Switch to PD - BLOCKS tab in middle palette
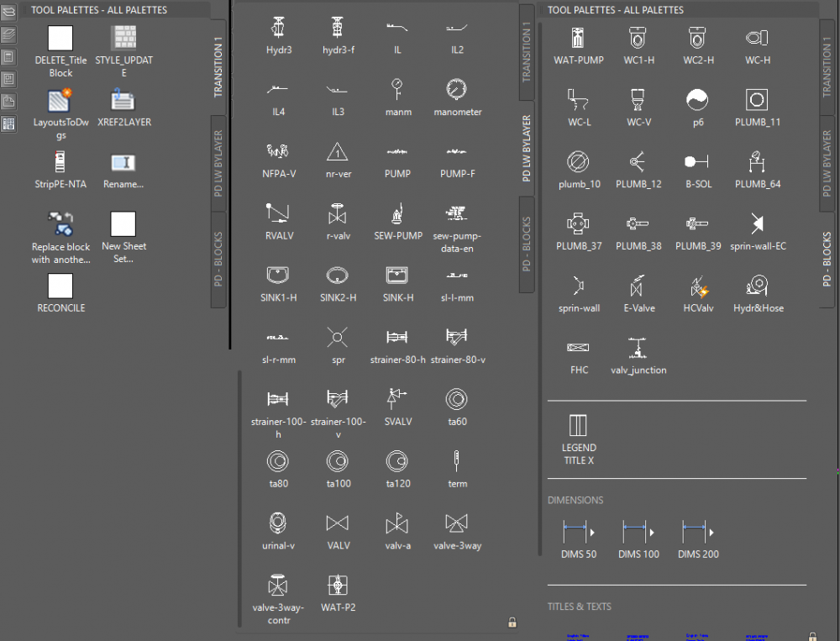This screenshot has width=840, height=641. point(527,244)
